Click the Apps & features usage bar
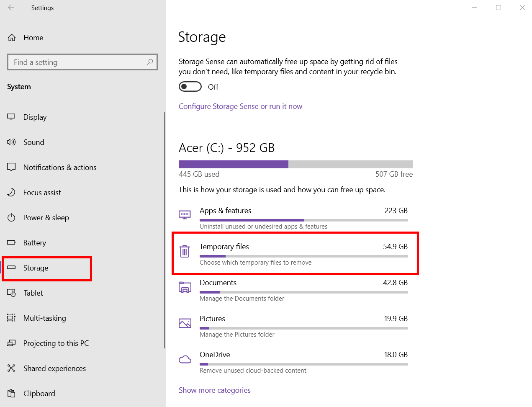The width and height of the screenshot is (532, 407). pyautogui.click(x=304, y=220)
